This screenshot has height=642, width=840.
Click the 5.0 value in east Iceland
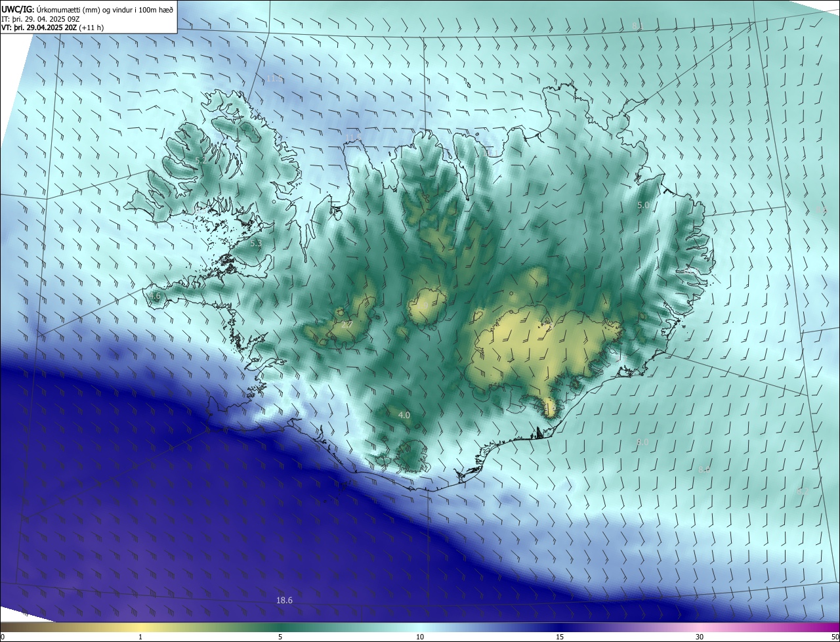643,205
